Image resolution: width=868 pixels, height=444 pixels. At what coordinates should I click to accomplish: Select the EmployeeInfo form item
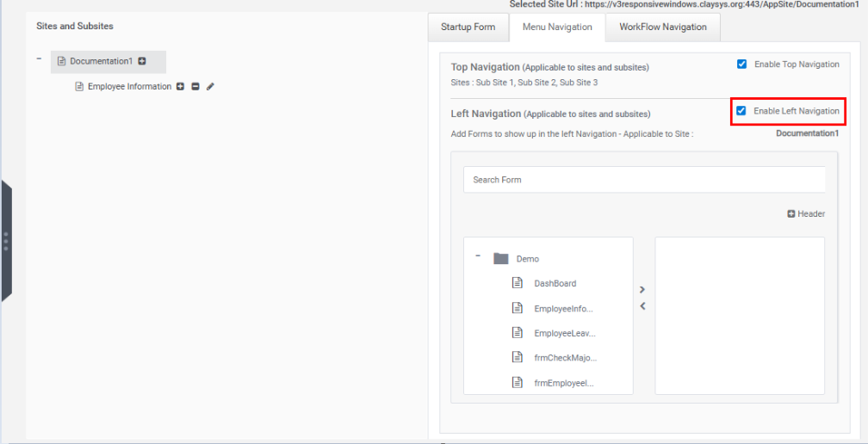point(563,309)
